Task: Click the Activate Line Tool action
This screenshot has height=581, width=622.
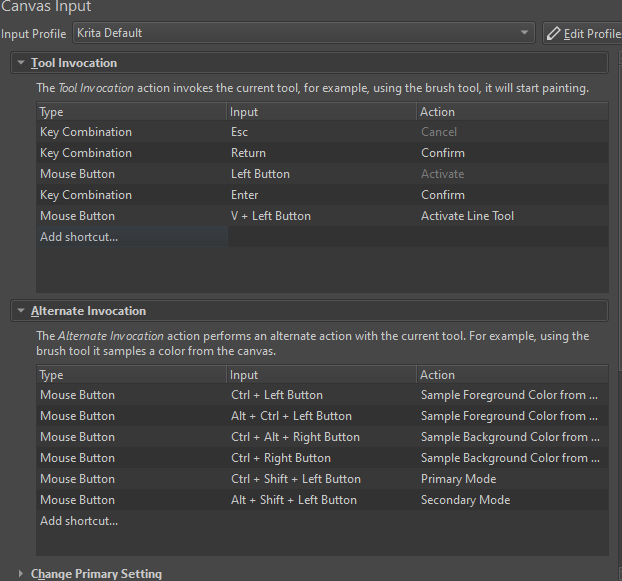Action: click(467, 216)
